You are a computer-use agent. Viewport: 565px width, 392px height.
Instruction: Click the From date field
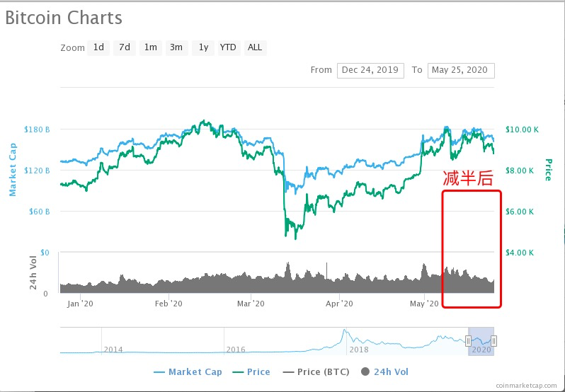(x=370, y=70)
